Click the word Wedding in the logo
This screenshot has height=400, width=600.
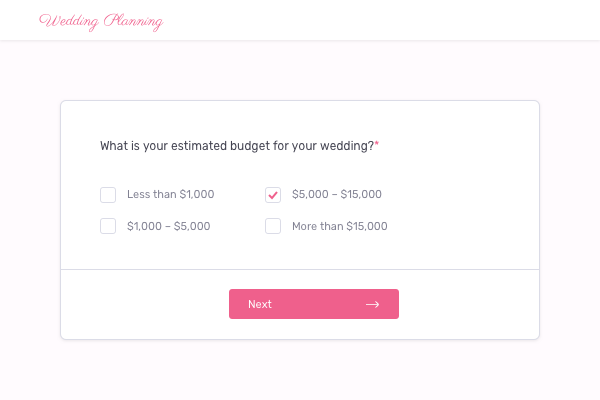[x=68, y=21]
